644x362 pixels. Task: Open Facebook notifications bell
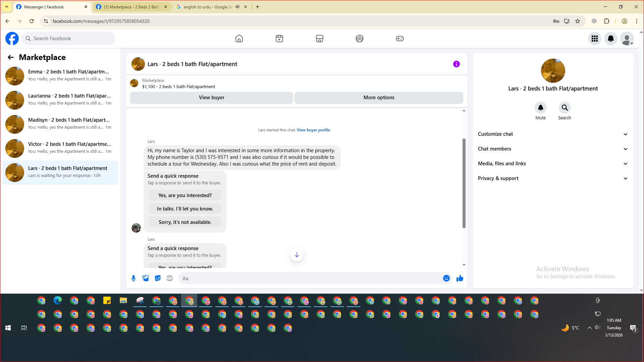(610, 39)
